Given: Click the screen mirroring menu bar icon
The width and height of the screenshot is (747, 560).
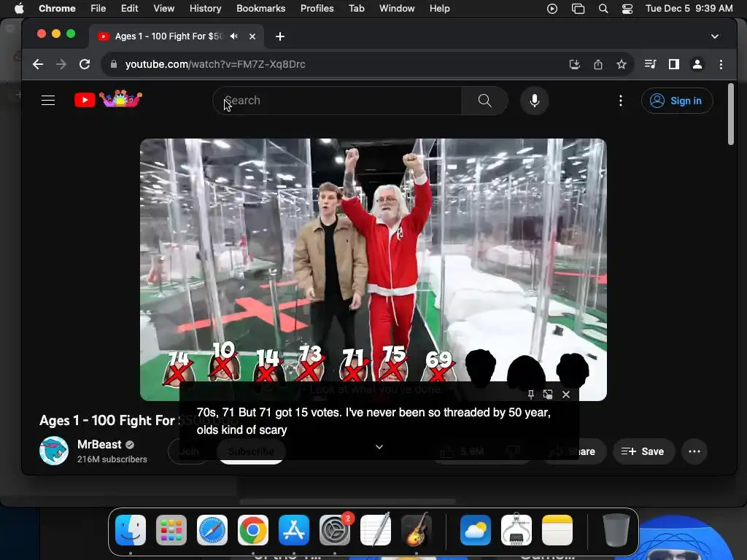Looking at the screenshot, I should click(578, 9).
